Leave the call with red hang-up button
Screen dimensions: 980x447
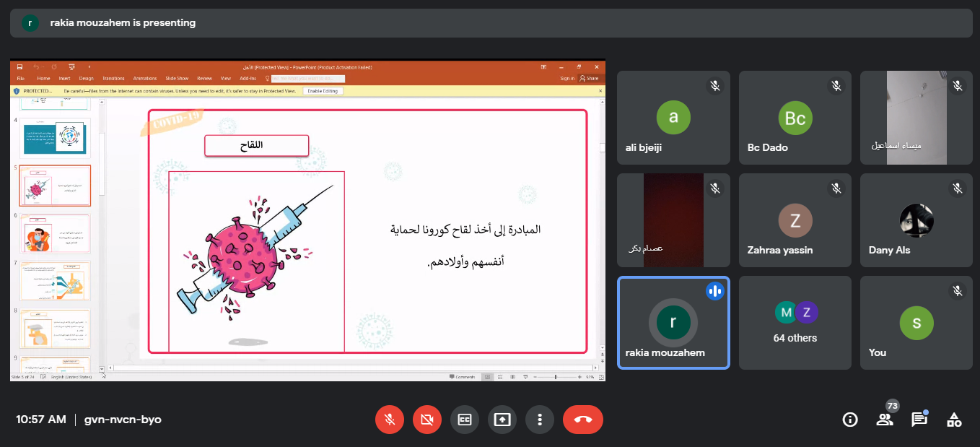(582, 420)
